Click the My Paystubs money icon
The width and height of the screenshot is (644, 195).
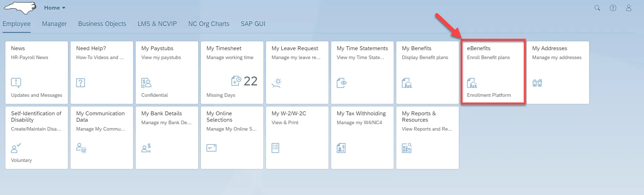[146, 83]
